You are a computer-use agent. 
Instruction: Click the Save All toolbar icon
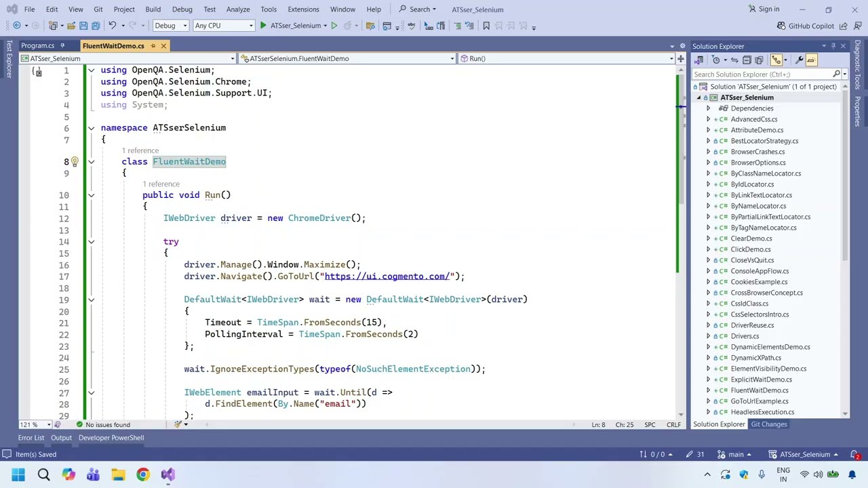(x=96, y=26)
